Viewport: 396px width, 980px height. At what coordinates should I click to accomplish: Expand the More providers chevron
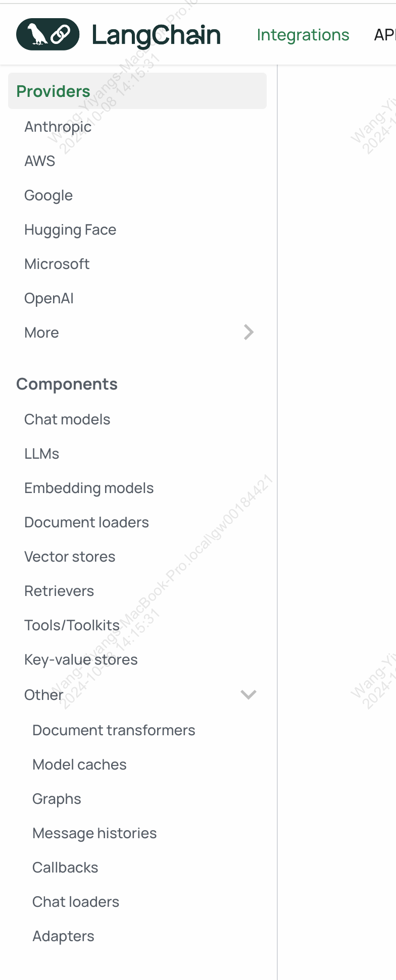click(249, 332)
